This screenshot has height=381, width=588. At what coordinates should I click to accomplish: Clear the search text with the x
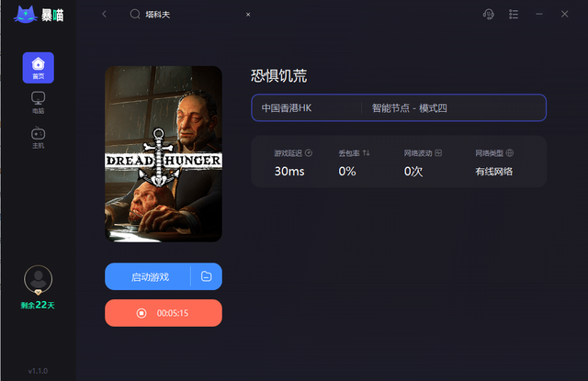click(x=248, y=15)
